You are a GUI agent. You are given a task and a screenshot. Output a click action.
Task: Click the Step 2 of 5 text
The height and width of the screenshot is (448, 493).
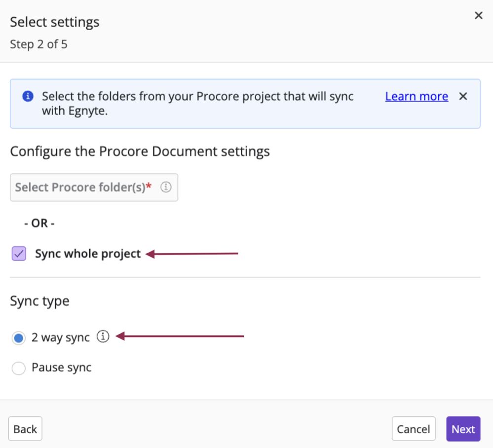tap(38, 44)
